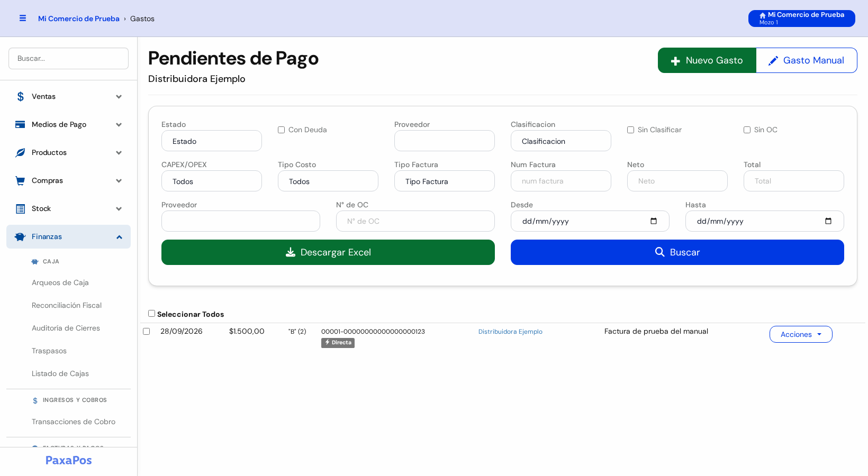
Task: Click the PaxaPos logo
Action: tap(68, 460)
